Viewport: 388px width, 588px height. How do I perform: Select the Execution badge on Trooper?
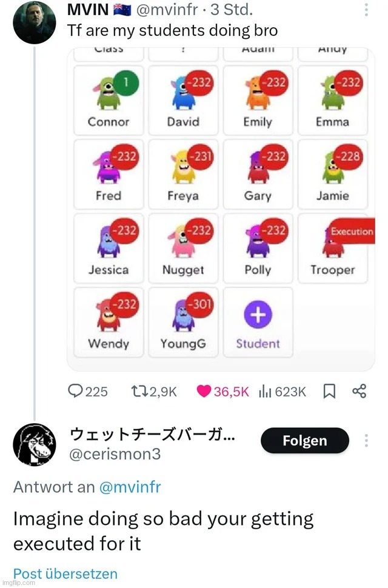(352, 230)
